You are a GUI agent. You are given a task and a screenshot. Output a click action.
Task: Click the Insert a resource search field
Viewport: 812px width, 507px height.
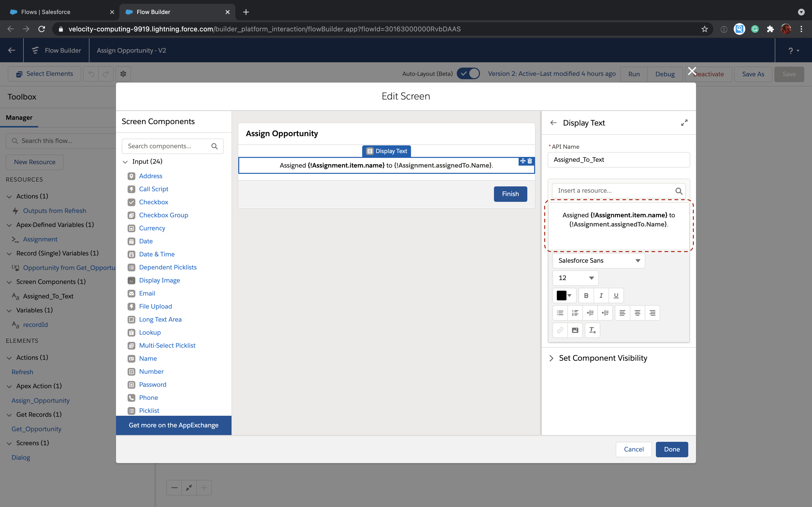614,191
